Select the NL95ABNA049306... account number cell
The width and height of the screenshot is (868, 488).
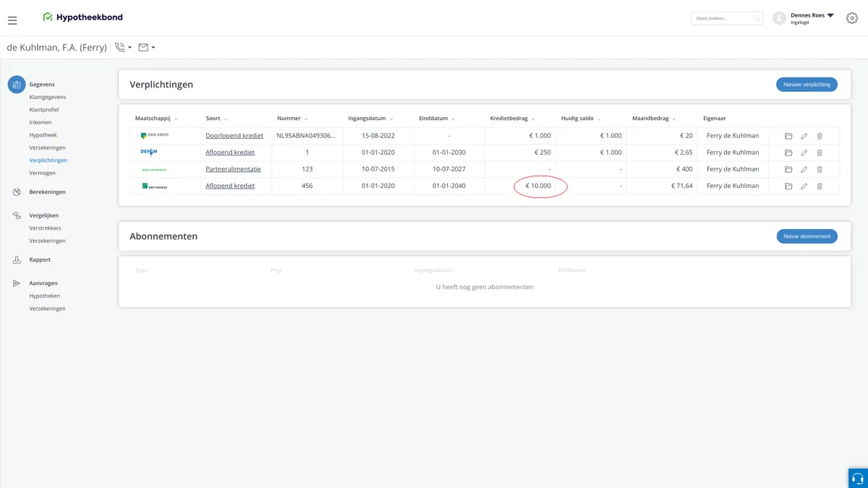(306, 136)
